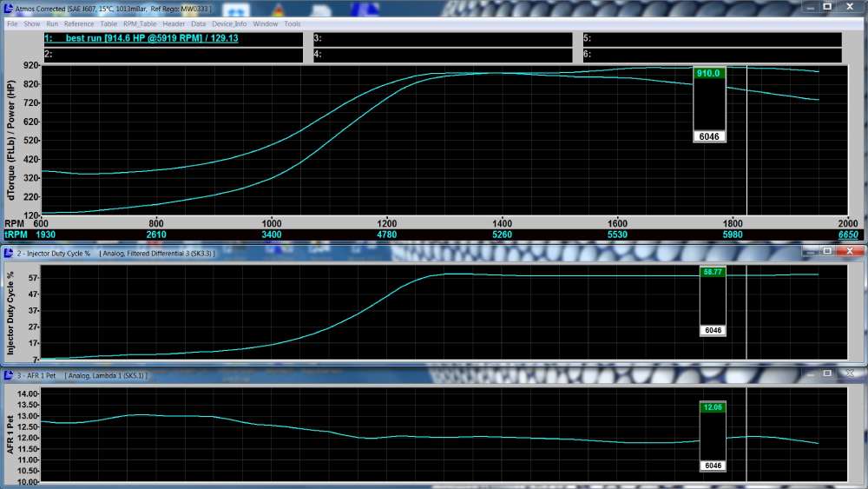This screenshot has width=868, height=489.
Task: Click the Injector Duty Cycle window title icon
Action: coord(8,253)
